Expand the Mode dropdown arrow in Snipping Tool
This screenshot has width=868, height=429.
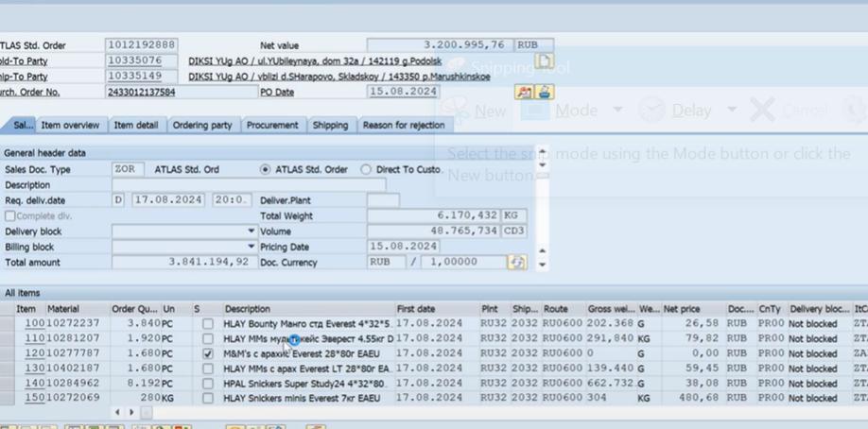tap(617, 110)
